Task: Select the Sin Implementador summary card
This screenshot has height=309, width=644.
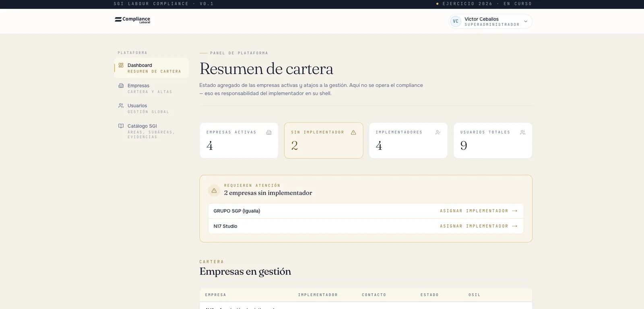Action: tap(324, 140)
